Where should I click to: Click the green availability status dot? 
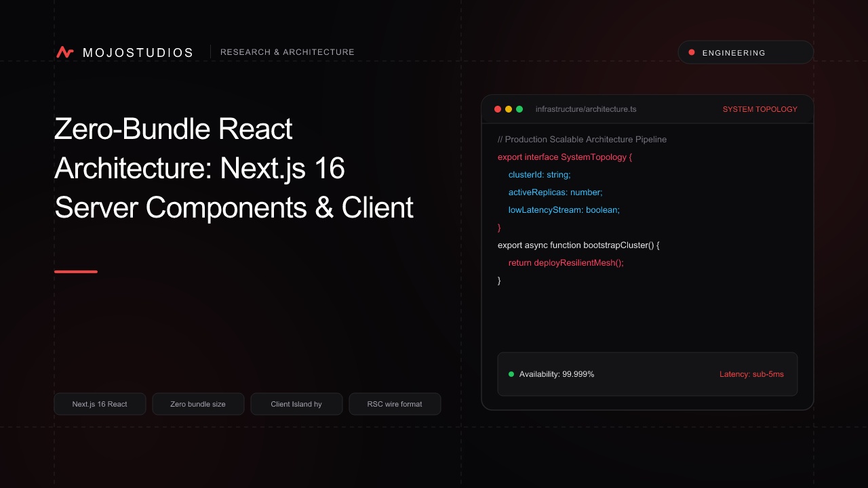point(511,374)
